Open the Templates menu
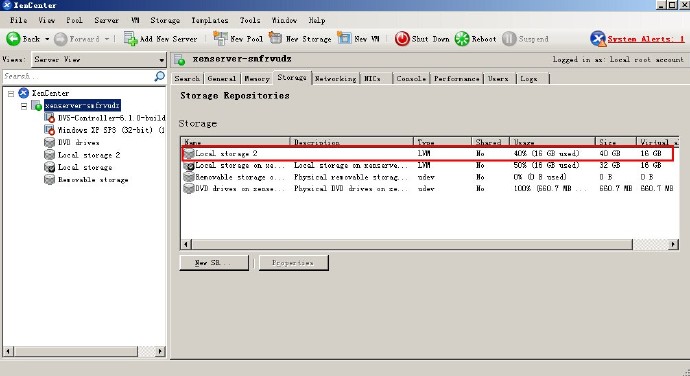This screenshot has width=690, height=376. pyautogui.click(x=209, y=20)
